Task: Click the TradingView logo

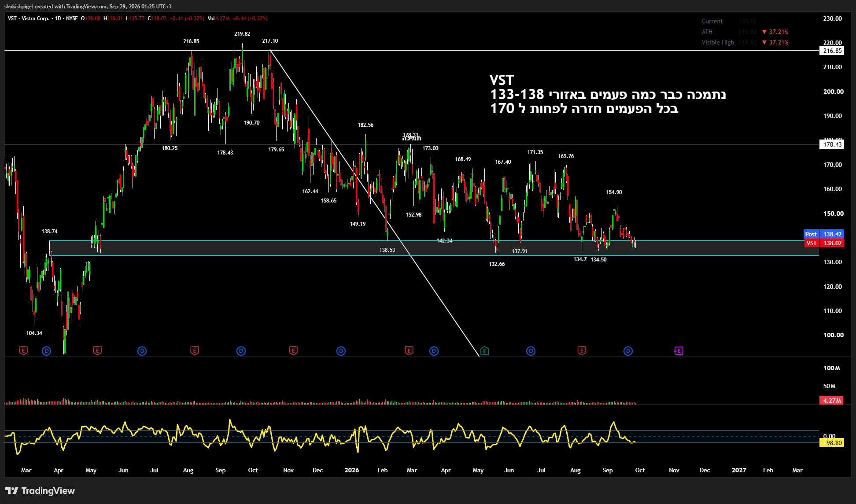Action: point(40,491)
